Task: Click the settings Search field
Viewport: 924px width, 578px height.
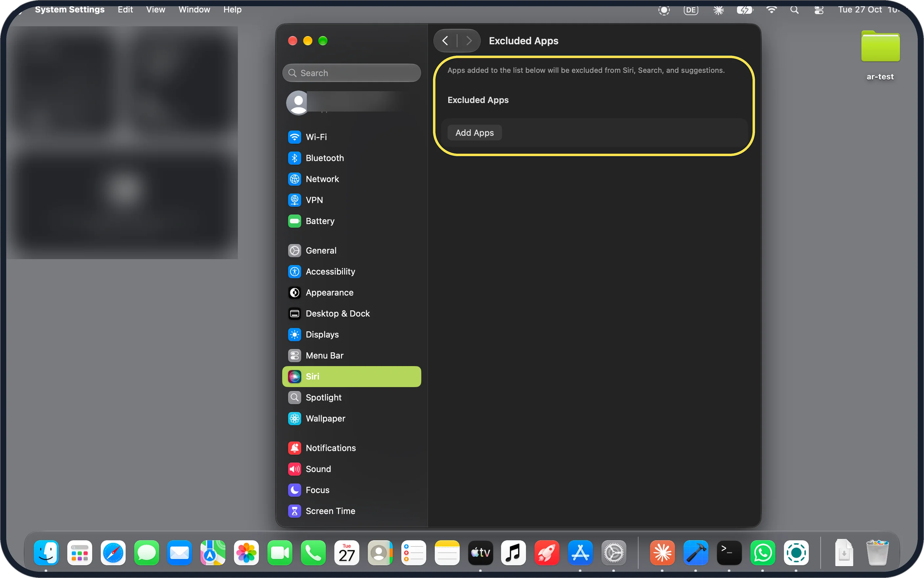Action: [x=351, y=73]
